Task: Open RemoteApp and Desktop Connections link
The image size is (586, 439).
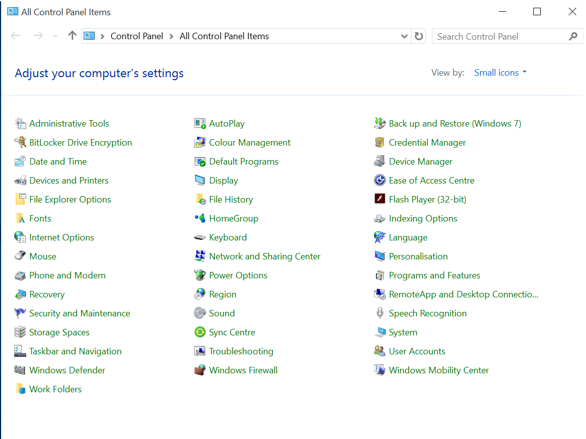Action: point(463,294)
